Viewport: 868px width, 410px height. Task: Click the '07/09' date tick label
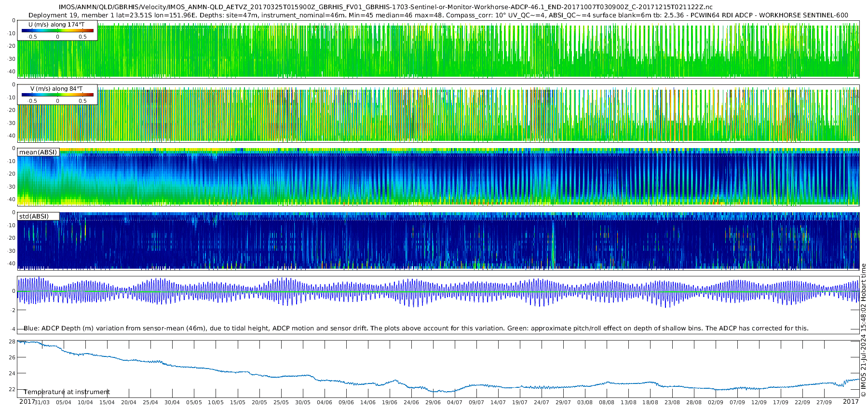[737, 402]
